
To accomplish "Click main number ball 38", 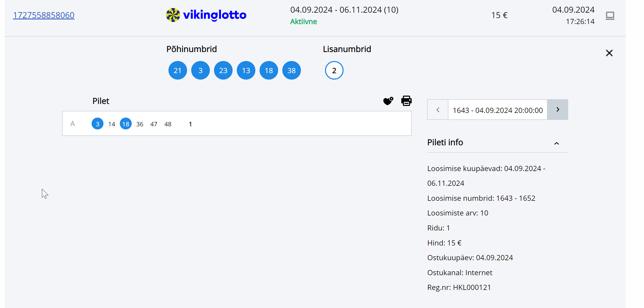I will 291,70.
